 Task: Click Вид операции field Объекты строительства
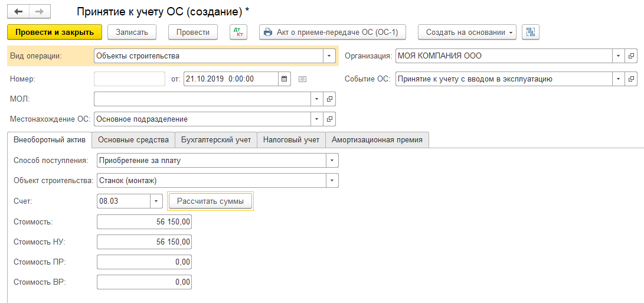click(208, 56)
